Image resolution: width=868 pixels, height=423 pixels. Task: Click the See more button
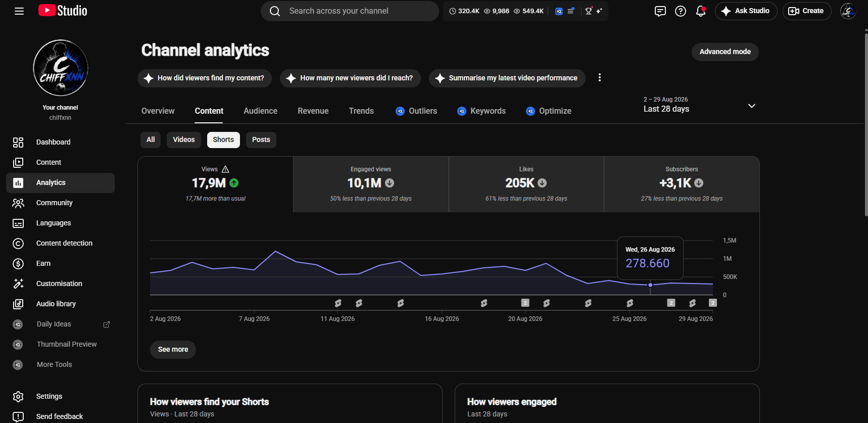click(x=173, y=350)
